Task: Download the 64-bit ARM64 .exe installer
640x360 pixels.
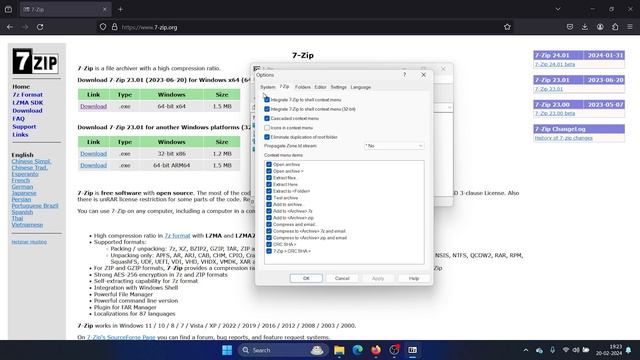Action: point(93,165)
